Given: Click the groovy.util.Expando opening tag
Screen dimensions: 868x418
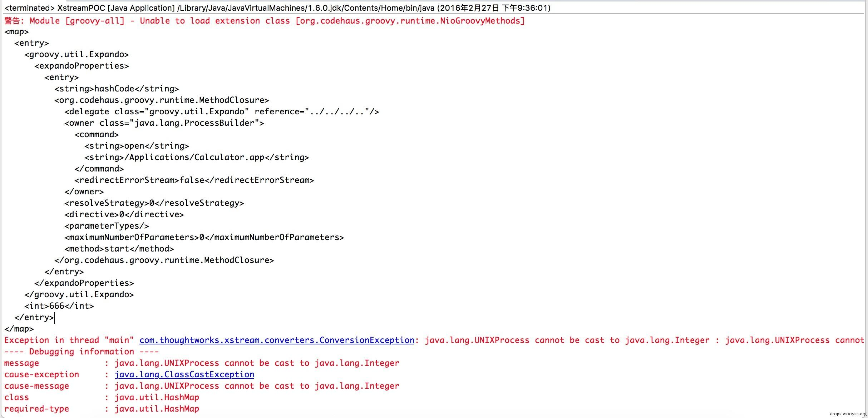Looking at the screenshot, I should click(x=77, y=54).
